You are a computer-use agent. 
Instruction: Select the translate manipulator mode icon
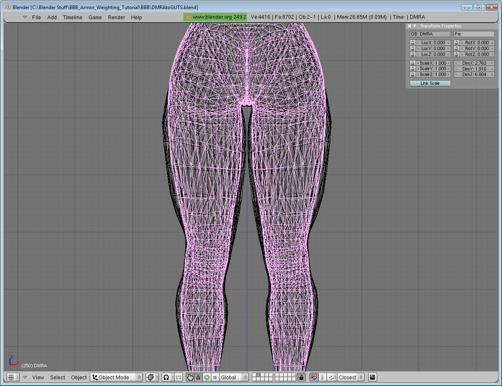click(x=198, y=377)
